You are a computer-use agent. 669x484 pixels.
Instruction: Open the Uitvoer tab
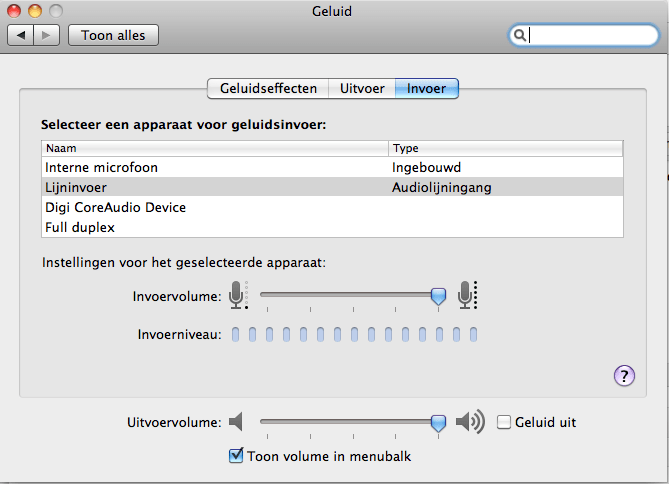pos(362,88)
